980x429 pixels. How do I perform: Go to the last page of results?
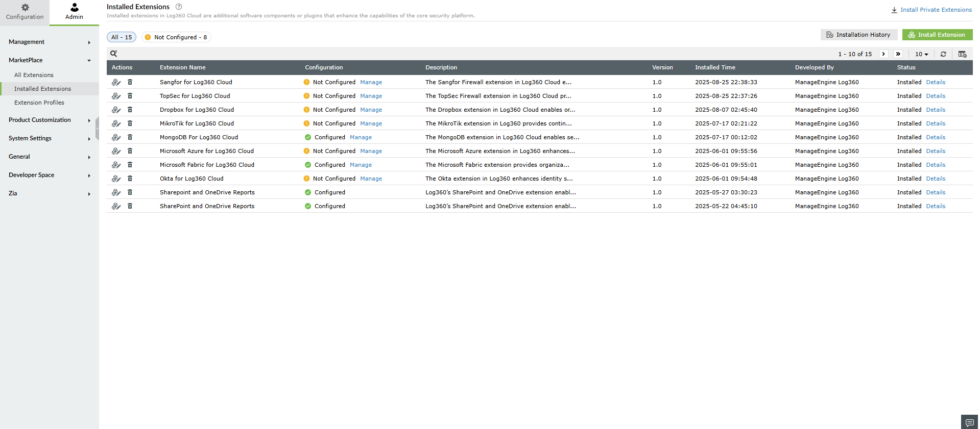pyautogui.click(x=898, y=54)
